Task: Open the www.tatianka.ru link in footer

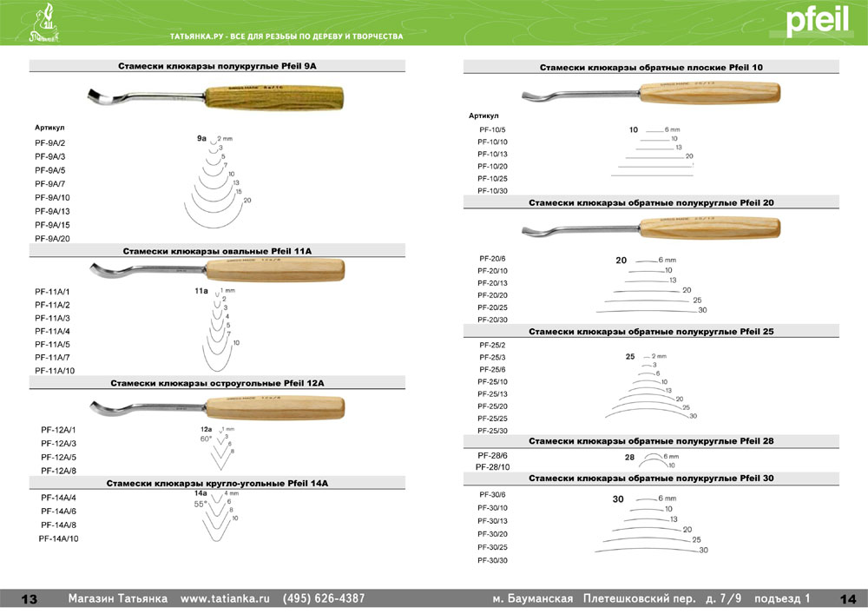Action: point(225,598)
